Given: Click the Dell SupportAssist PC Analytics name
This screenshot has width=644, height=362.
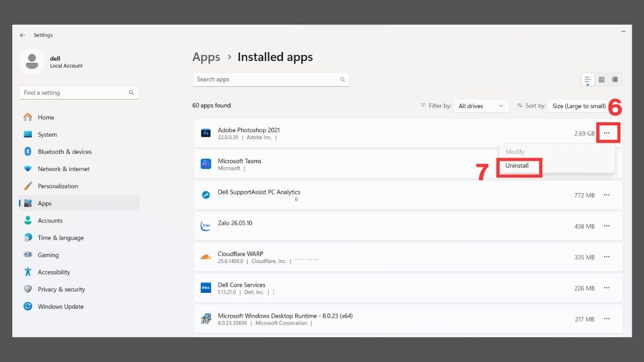Looking at the screenshot, I should [x=259, y=192].
